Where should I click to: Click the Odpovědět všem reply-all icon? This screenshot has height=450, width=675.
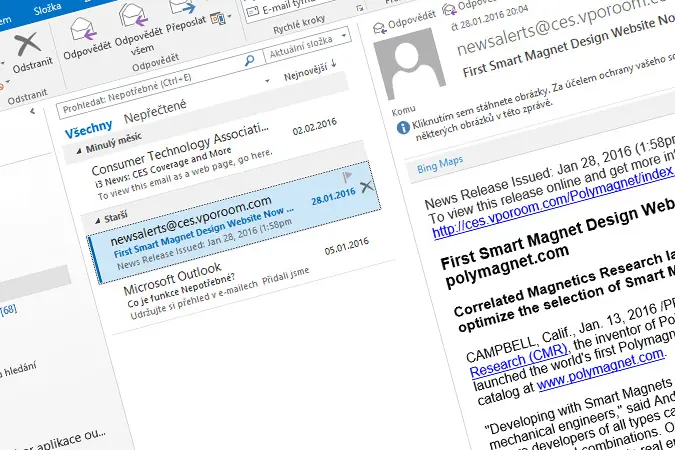[134, 17]
